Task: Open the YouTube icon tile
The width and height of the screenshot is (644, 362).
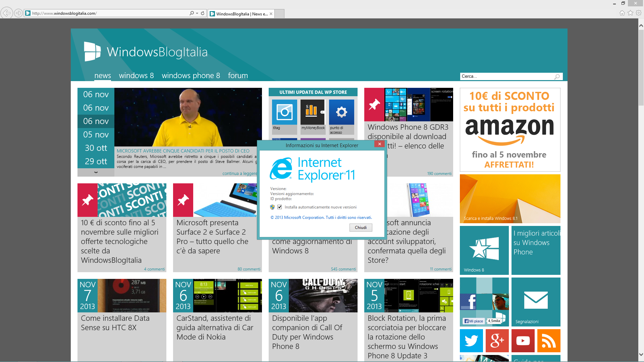Action: 523,341
